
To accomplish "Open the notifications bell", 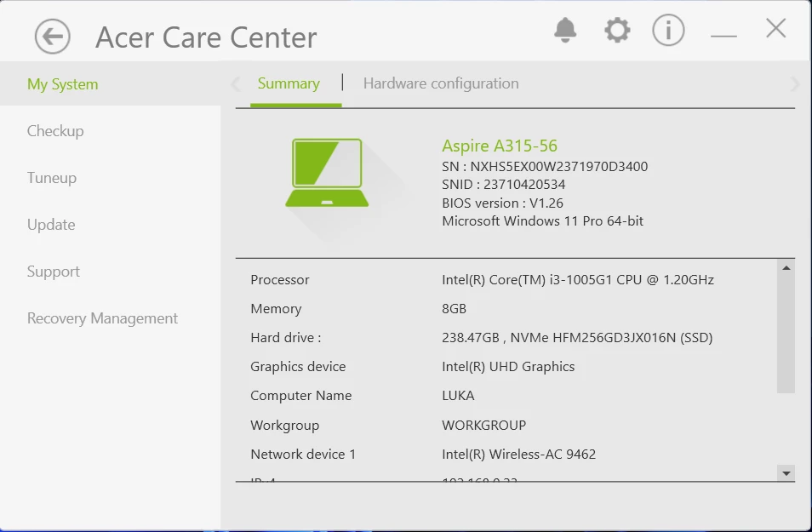I will coord(565,30).
